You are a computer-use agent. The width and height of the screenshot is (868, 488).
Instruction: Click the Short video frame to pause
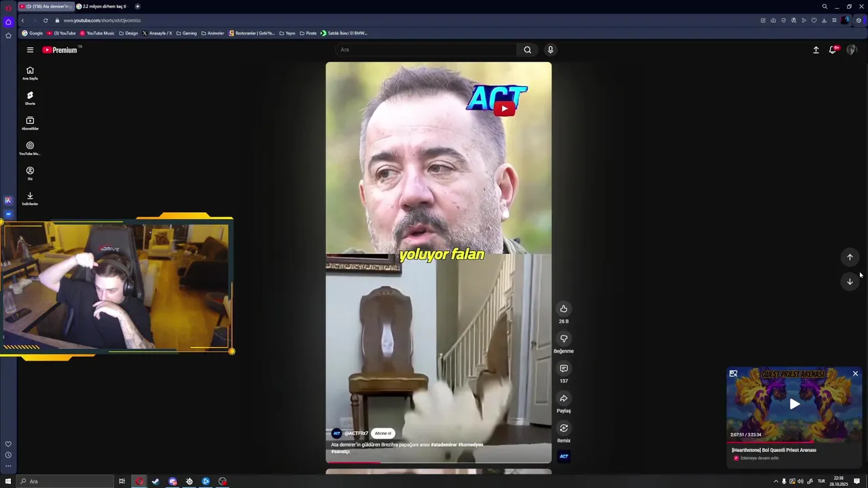(x=439, y=262)
